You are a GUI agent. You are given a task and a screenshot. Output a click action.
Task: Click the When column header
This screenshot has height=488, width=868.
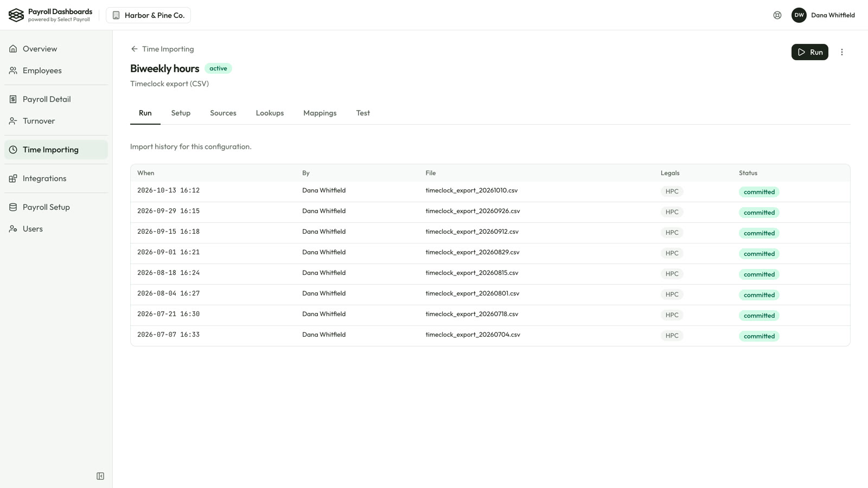coord(145,173)
